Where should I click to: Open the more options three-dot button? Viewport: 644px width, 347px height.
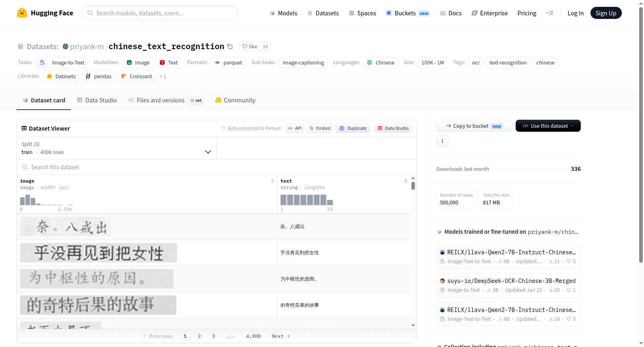(x=442, y=141)
